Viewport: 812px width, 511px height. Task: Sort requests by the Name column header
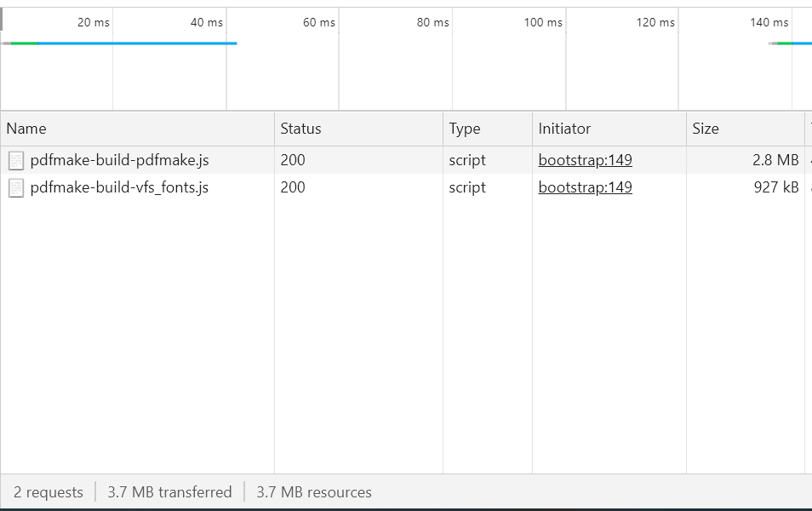click(x=26, y=129)
